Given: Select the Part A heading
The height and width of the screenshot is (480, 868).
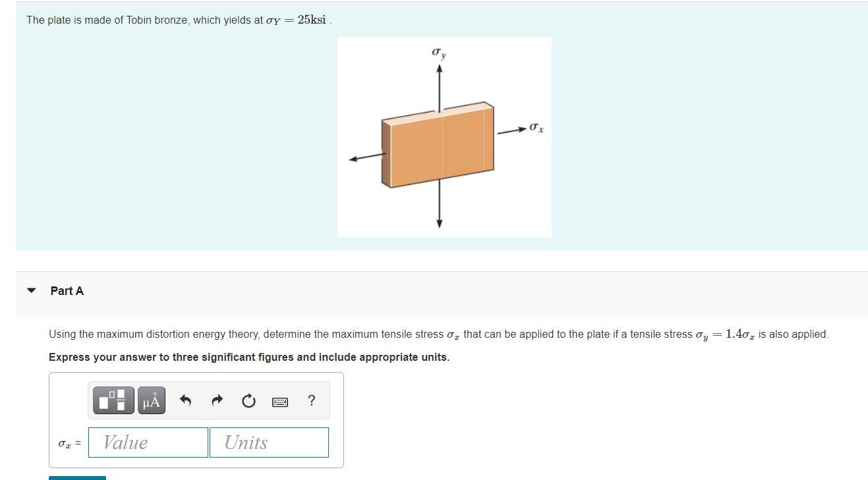Looking at the screenshot, I should 67,290.
